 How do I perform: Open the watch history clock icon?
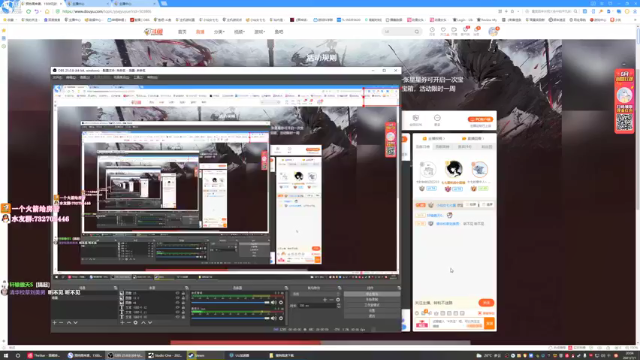432,31
